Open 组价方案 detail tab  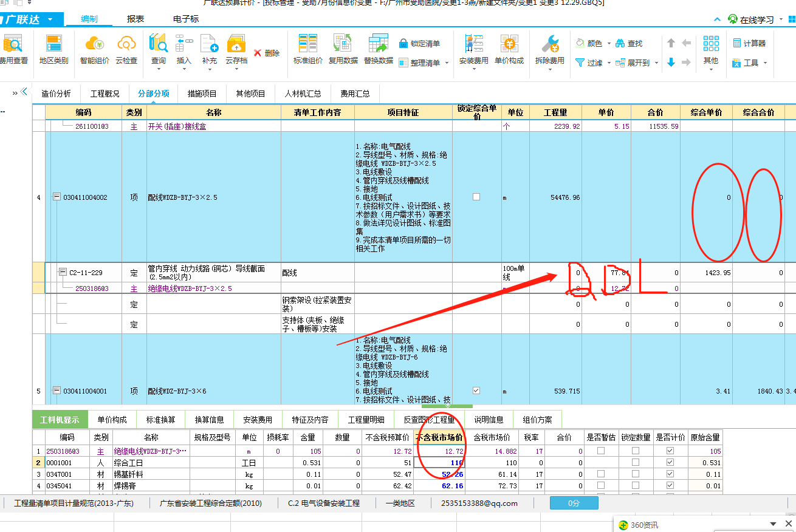538,420
